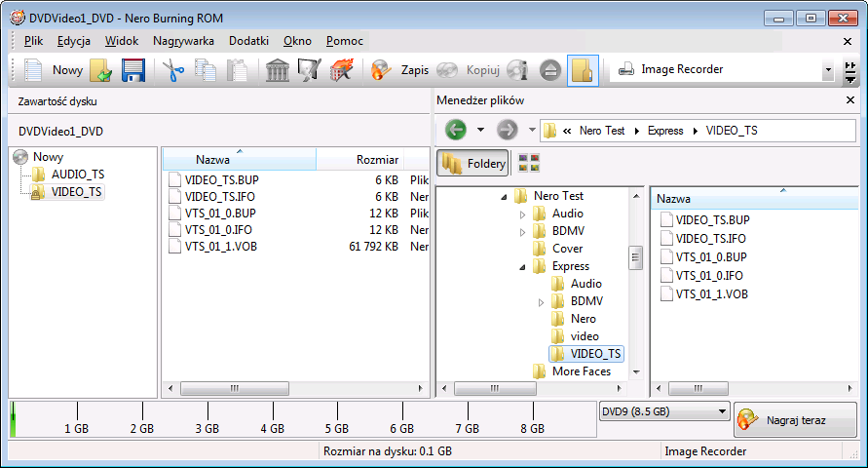This screenshot has height=468, width=868.
Task: Click the Paste clipboard toolbar icon
Action: pyautogui.click(x=237, y=70)
